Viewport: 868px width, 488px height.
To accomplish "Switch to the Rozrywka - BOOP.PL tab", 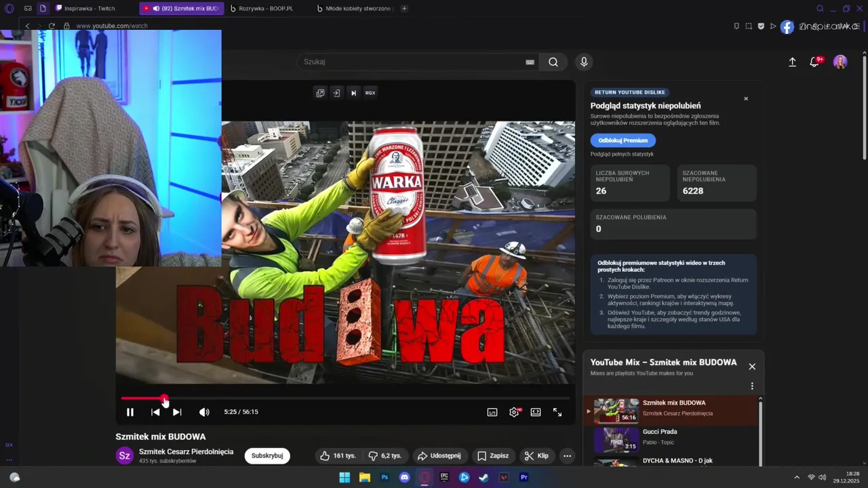I will [x=266, y=8].
